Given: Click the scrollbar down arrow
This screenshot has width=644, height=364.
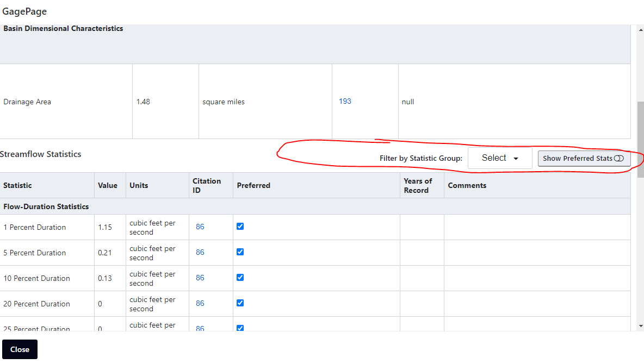Looking at the screenshot, I should [641, 327].
